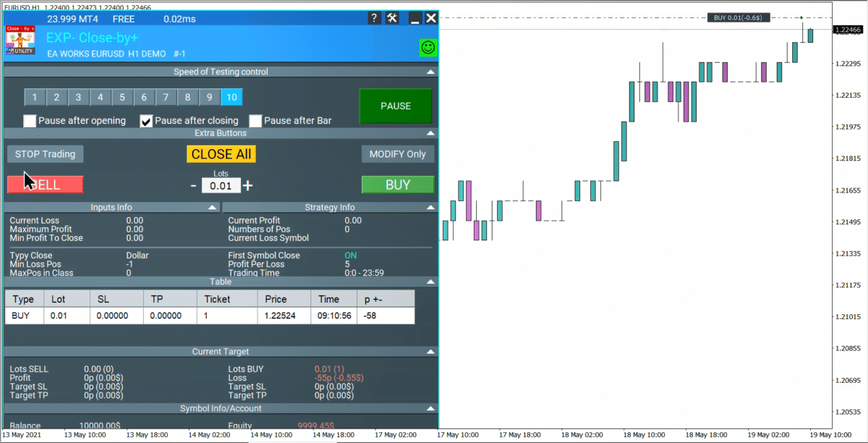868x443 pixels.
Task: Collapse the Inputs Info section
Action: [x=212, y=207]
